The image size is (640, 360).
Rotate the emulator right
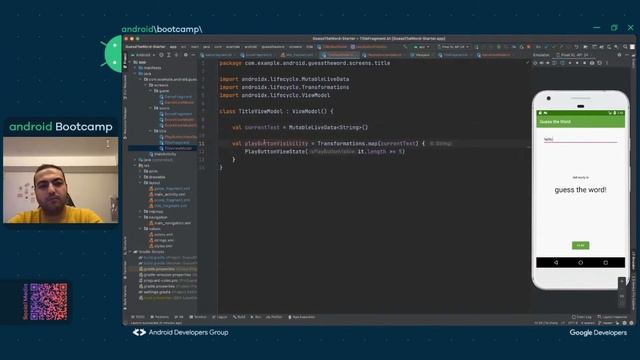[x=562, y=63]
